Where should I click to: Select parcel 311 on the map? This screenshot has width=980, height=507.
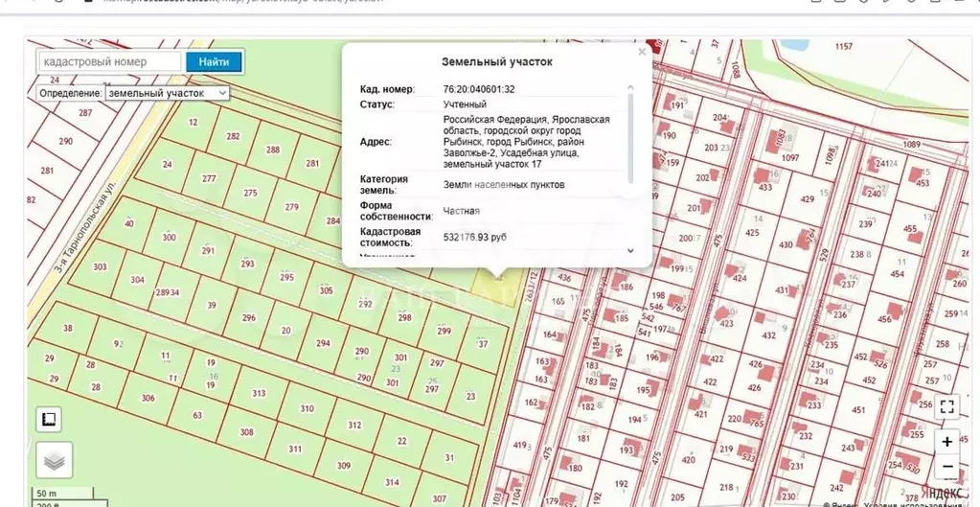coord(295,449)
